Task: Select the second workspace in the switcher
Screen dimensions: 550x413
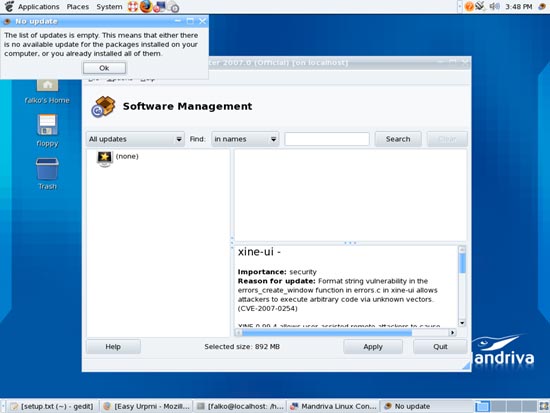Action: (x=498, y=406)
